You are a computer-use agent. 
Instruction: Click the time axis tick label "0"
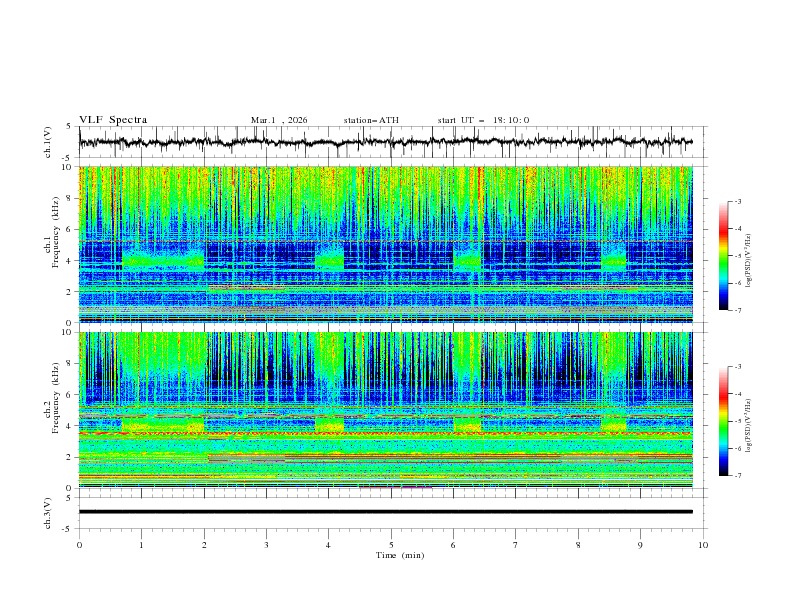(79, 545)
